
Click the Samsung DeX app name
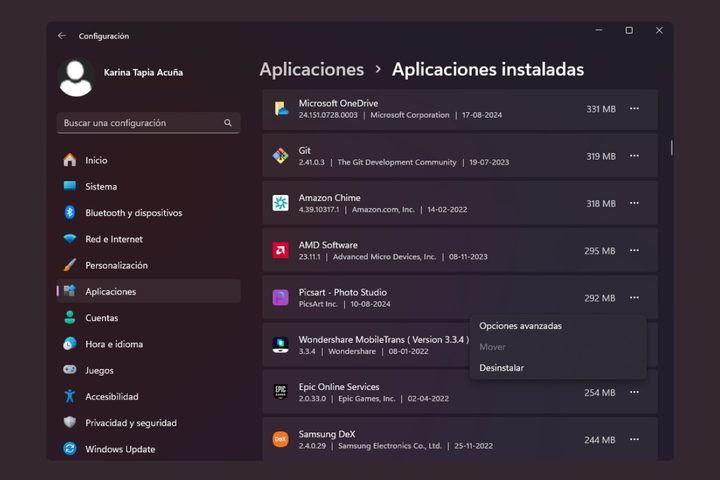(327, 434)
